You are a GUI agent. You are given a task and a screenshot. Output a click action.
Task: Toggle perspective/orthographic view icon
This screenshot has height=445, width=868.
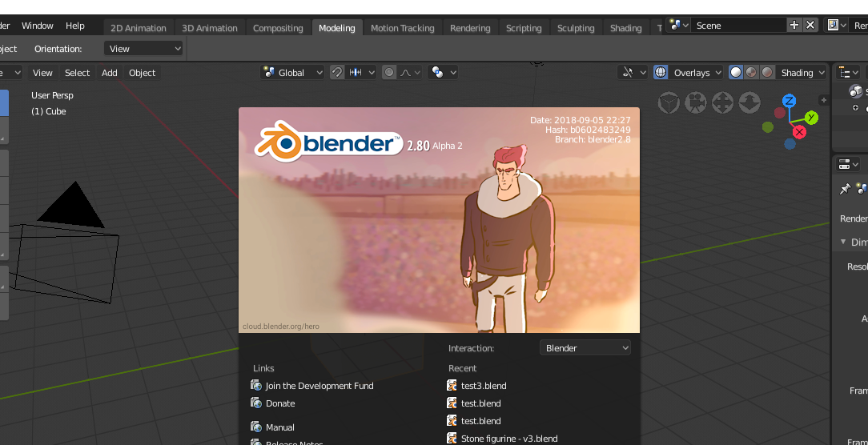click(669, 103)
